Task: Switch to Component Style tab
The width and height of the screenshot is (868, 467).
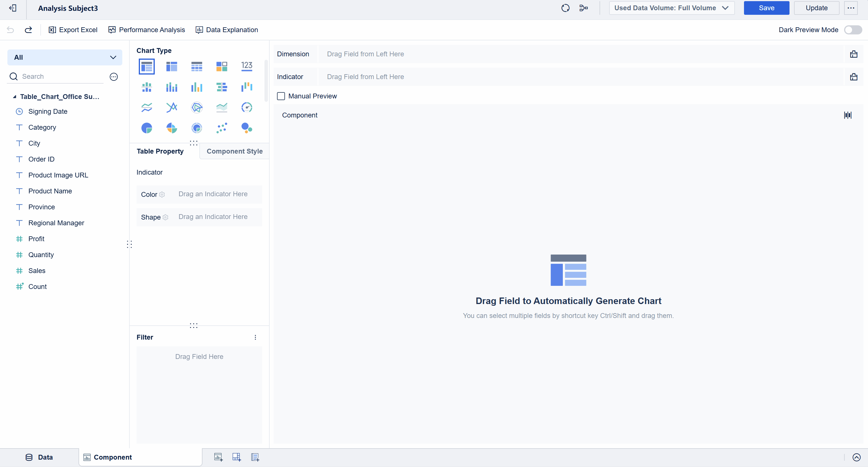Action: click(x=235, y=151)
